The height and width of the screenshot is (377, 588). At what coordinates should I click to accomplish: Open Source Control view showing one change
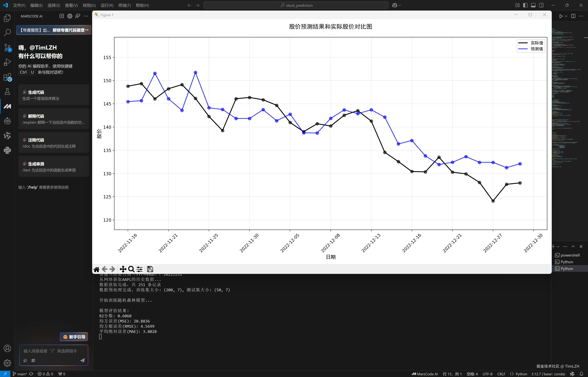coord(7,48)
